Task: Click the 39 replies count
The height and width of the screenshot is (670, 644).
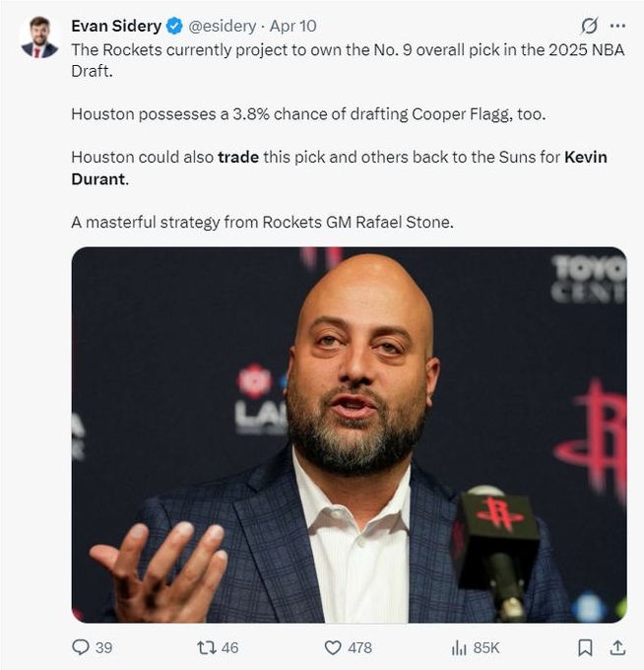Action: tap(103, 647)
